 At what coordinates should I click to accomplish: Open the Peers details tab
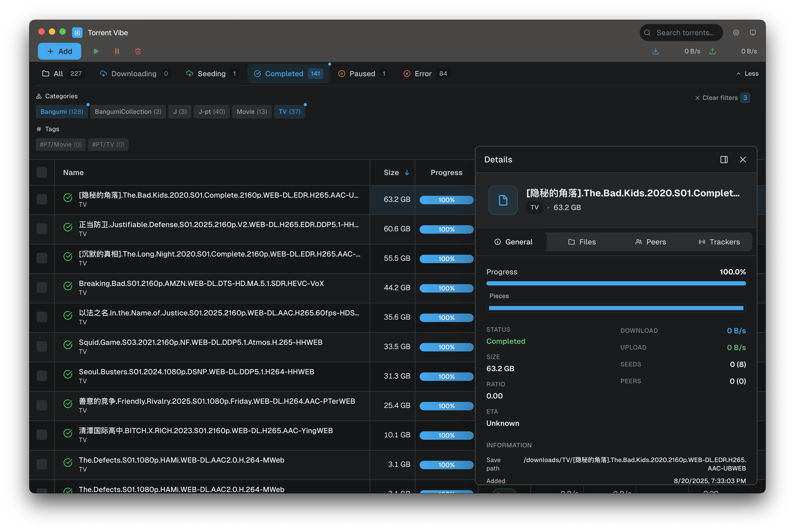650,242
